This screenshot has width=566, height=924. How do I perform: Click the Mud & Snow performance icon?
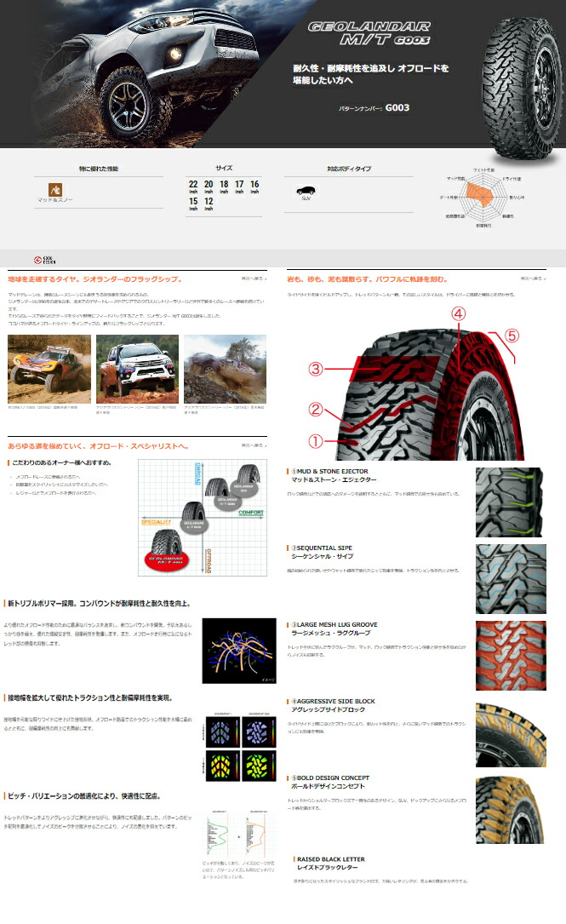point(55,189)
